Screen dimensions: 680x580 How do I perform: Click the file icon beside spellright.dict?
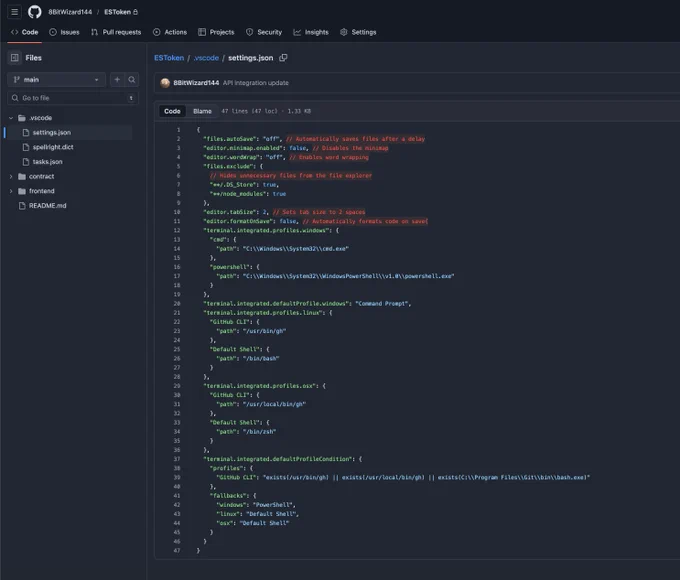click(x=26, y=147)
